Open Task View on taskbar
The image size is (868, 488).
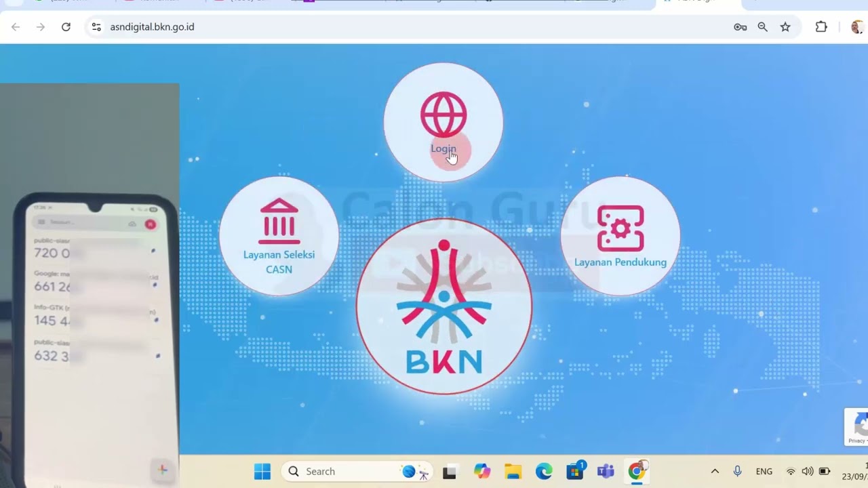449,472
